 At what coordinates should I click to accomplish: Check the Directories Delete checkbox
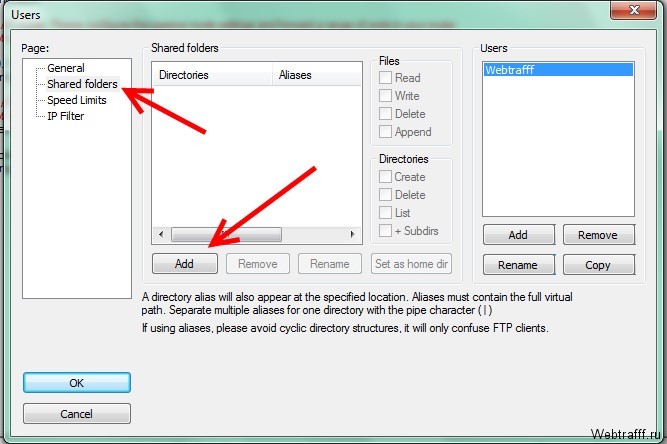[x=385, y=195]
